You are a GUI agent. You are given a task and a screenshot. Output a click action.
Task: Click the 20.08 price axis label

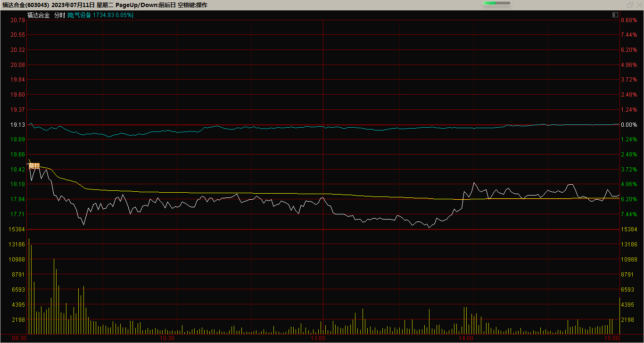18,65
